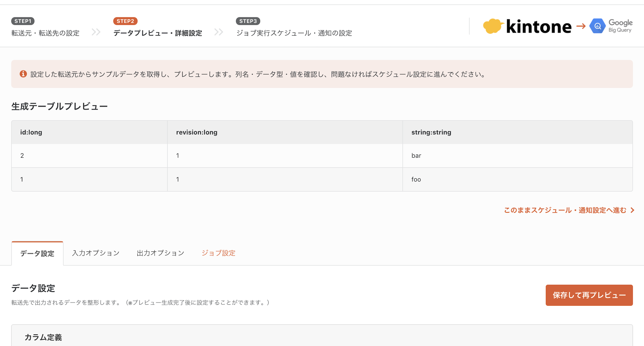Switch to the 出力オプション tab
This screenshot has width=644, height=346.
(160, 253)
